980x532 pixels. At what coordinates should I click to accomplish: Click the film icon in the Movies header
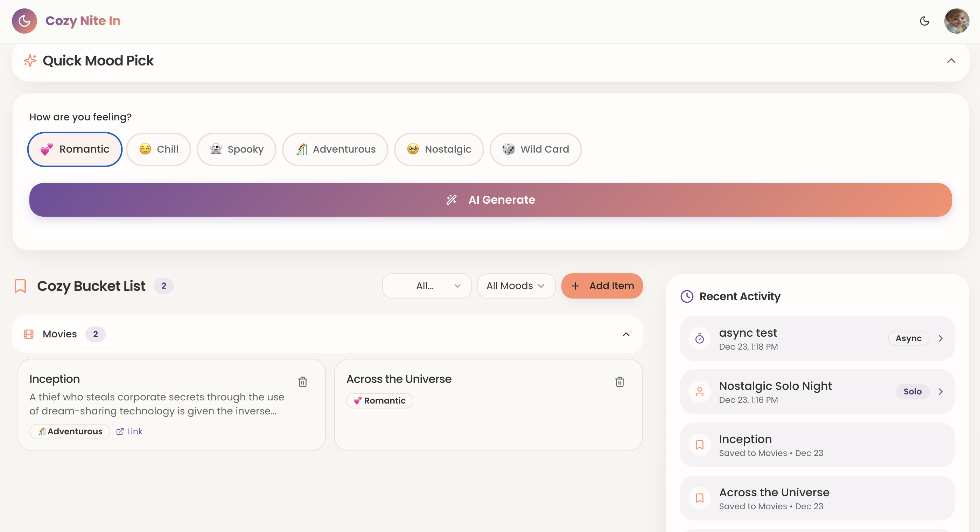(x=29, y=334)
